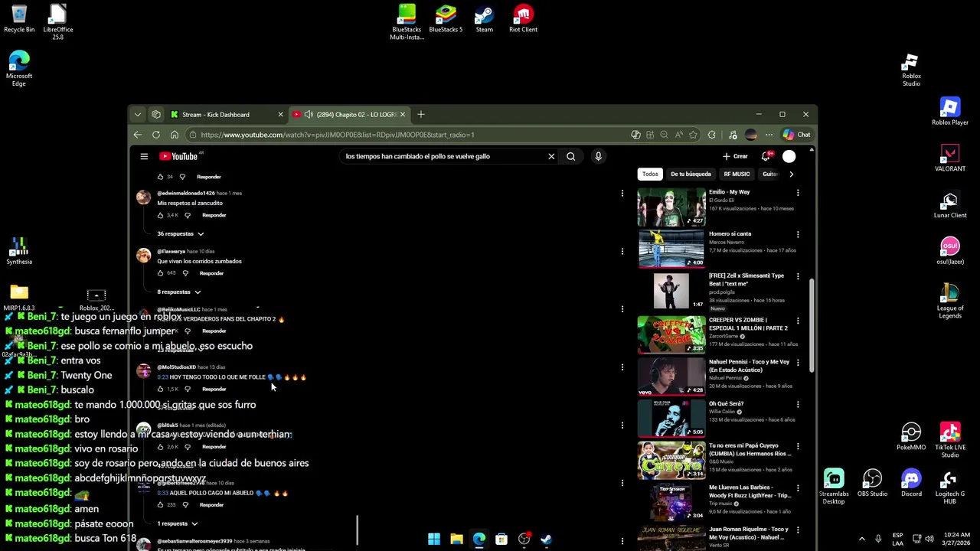
Task: Open options menu for 'Homero si canta'
Action: point(798,235)
